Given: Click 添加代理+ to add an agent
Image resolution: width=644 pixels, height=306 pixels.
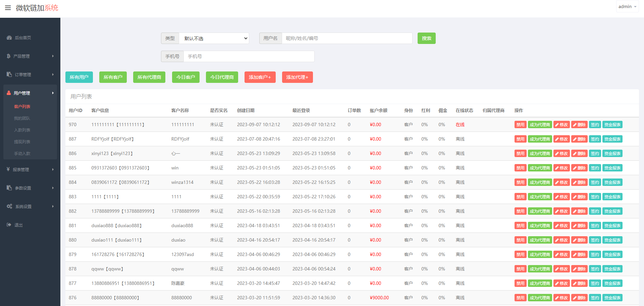Looking at the screenshot, I should [x=297, y=77].
